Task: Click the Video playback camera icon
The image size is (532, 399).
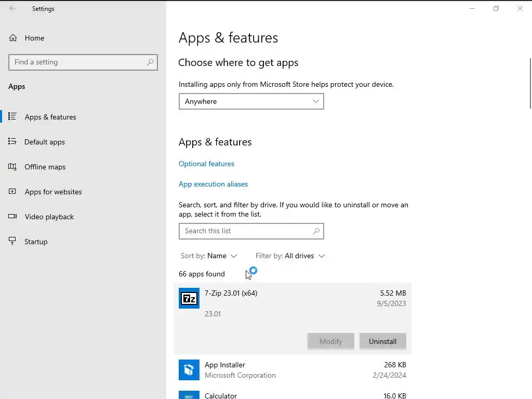Action: (x=12, y=216)
